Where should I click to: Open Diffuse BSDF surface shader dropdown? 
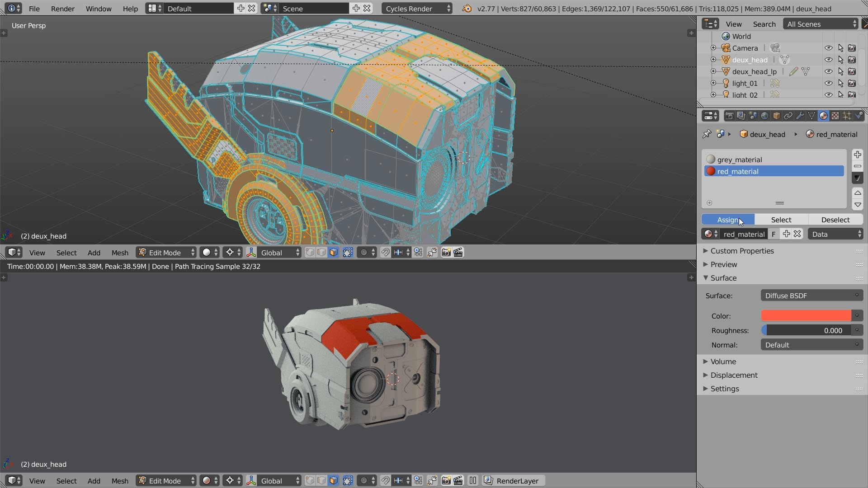pyautogui.click(x=812, y=296)
